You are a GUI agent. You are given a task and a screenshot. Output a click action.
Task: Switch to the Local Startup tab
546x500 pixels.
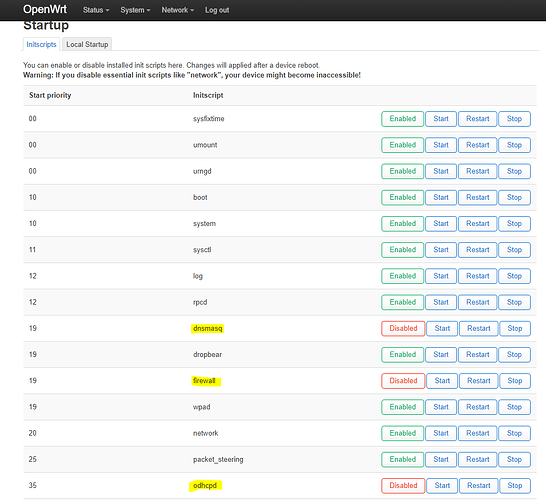coord(87,44)
